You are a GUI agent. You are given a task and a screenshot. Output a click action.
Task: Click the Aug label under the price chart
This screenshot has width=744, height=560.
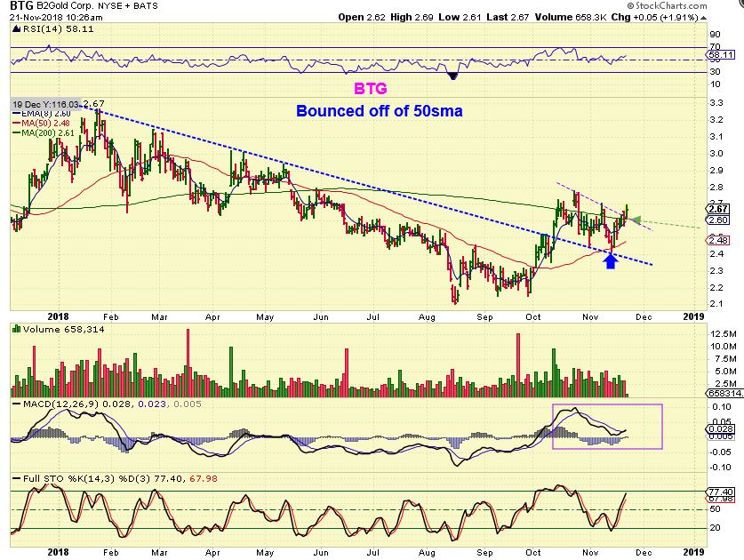[427, 317]
